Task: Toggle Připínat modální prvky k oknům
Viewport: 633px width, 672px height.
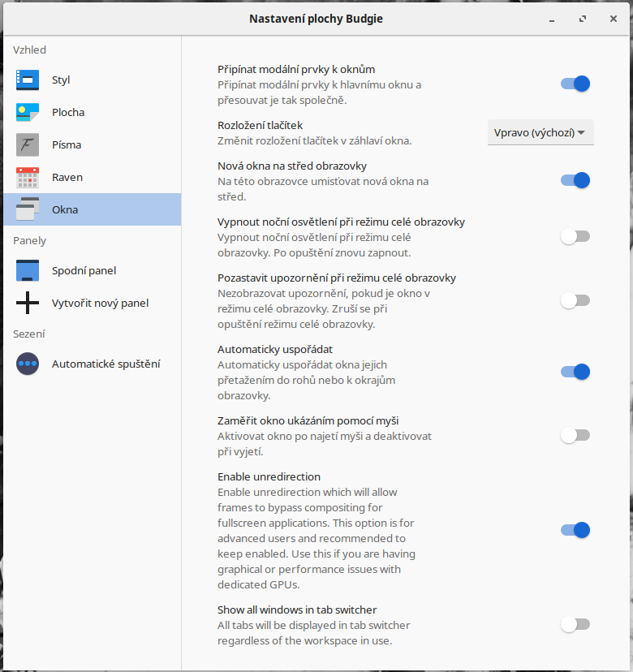Action: tap(575, 84)
